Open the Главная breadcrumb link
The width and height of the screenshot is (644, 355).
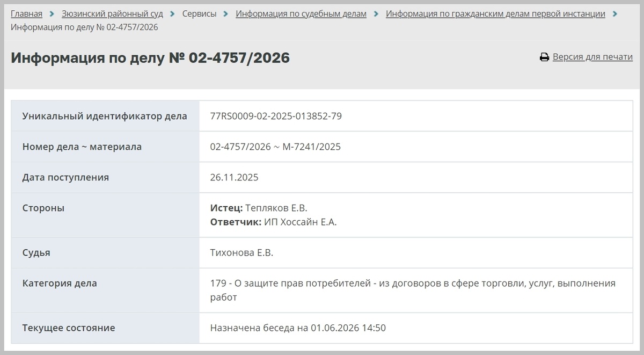tap(26, 14)
